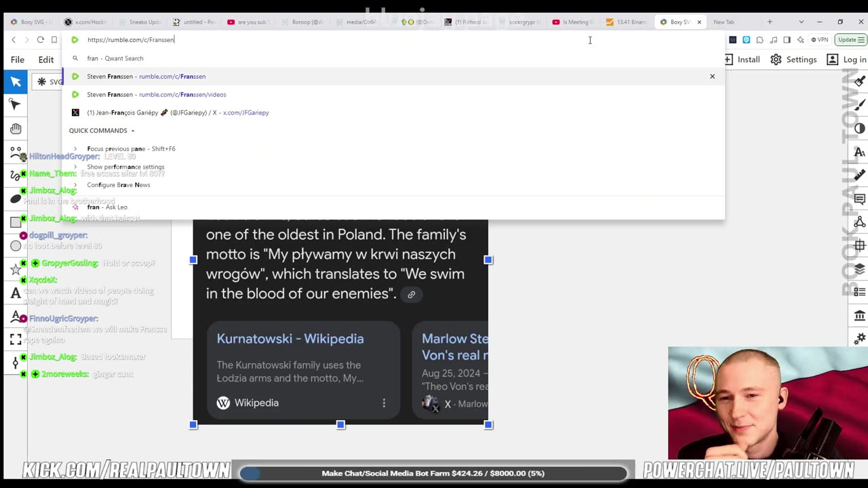Viewport: 868px width, 488px height.
Task: Open the Jean-François Gariépy x.com suggestion
Action: tap(393, 113)
